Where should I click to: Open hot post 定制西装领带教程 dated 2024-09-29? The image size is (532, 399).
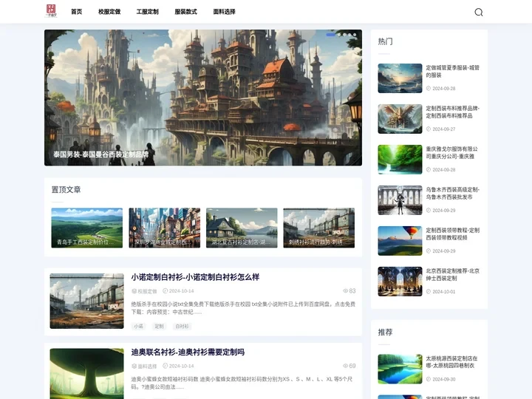point(453,233)
